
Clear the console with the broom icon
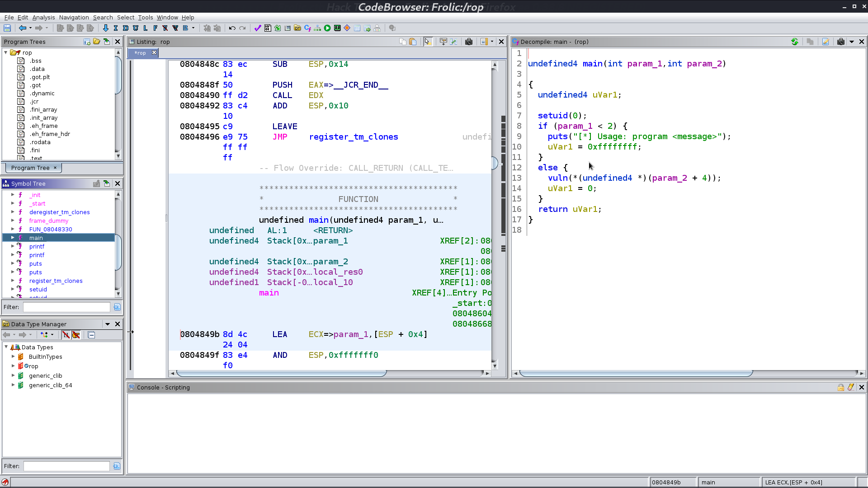tap(851, 387)
